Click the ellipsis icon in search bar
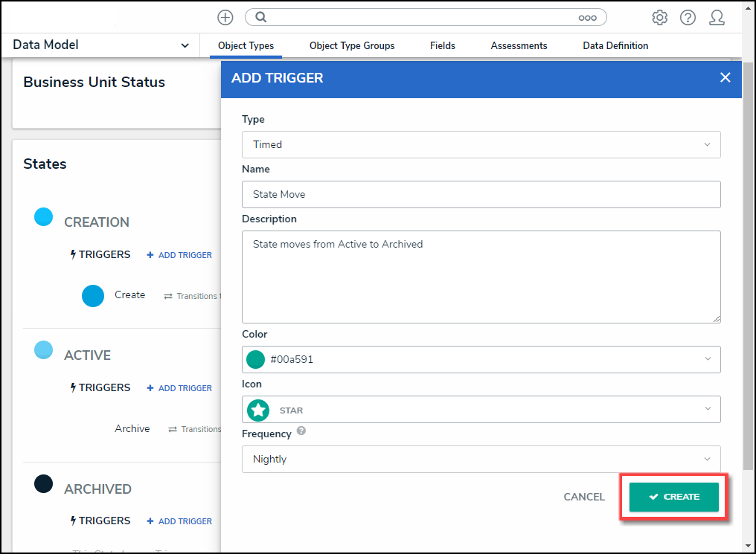Viewport: 756px width, 554px height. (587, 17)
